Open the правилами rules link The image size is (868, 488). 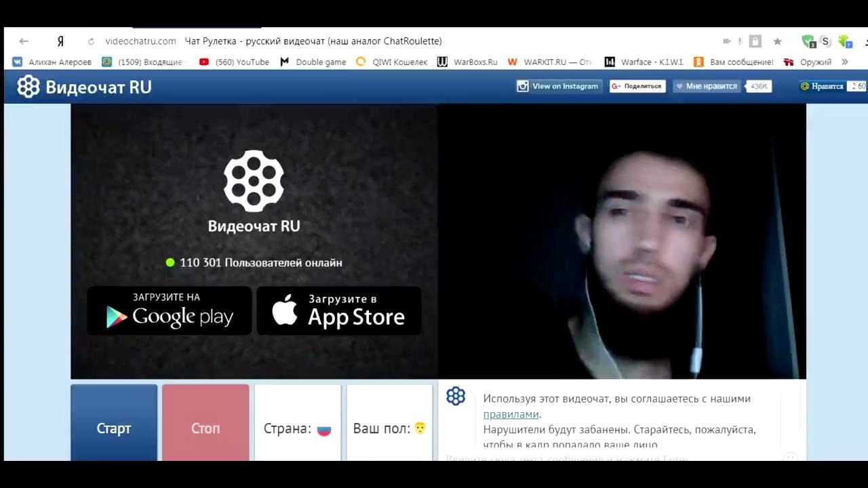(x=511, y=414)
